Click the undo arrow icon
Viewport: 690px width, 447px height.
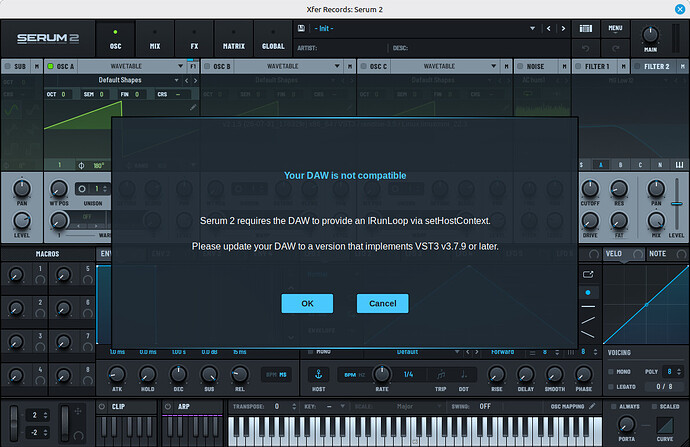pyautogui.click(x=586, y=48)
